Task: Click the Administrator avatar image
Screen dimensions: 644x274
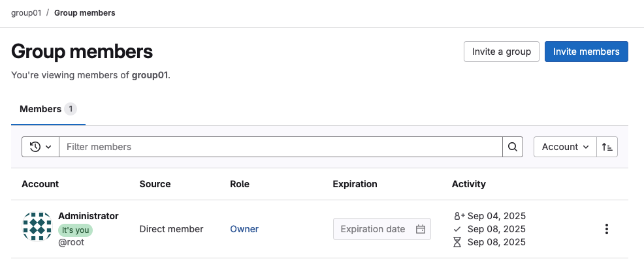Action: click(37, 227)
